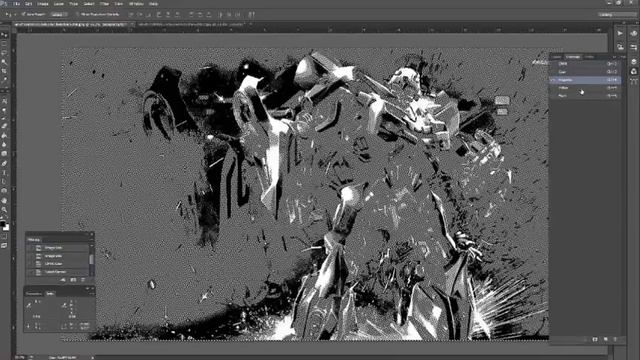The height and width of the screenshot is (360, 640).
Task: Open the Help menu
Action: tap(153, 4)
